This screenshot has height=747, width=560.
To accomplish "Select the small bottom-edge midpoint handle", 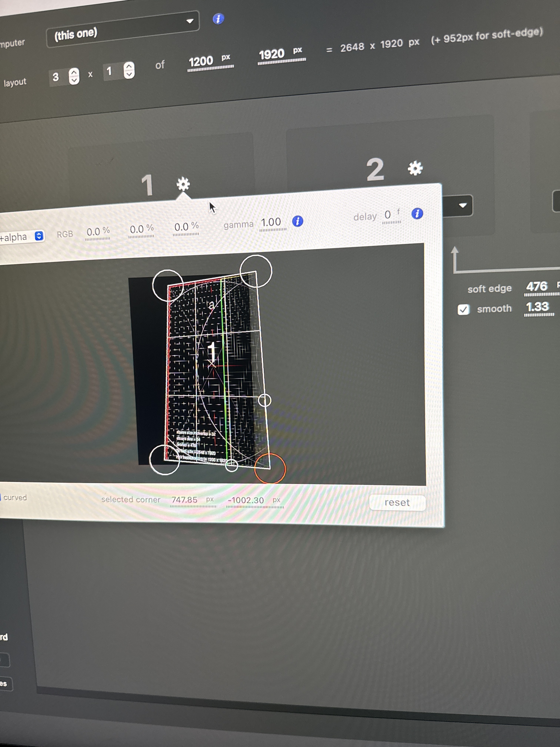I will tap(232, 466).
